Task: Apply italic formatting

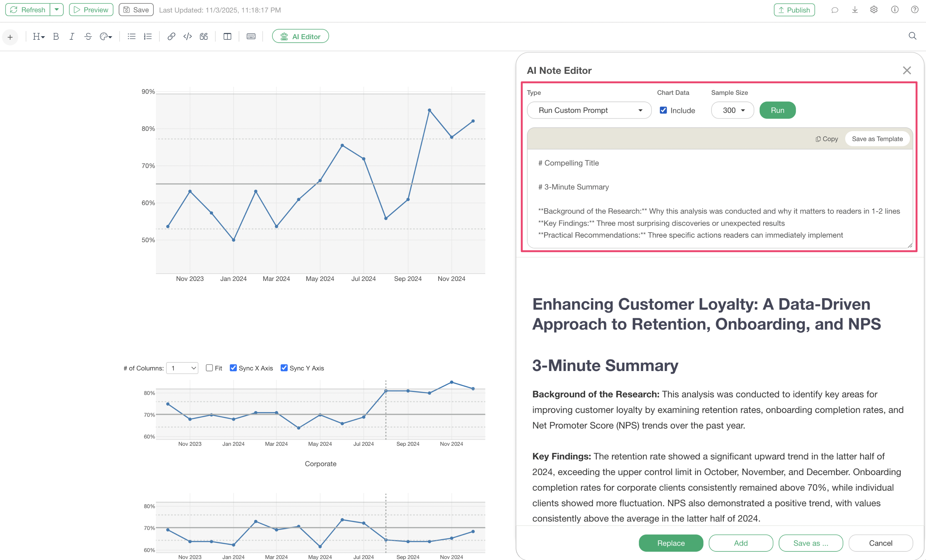Action: 72,37
